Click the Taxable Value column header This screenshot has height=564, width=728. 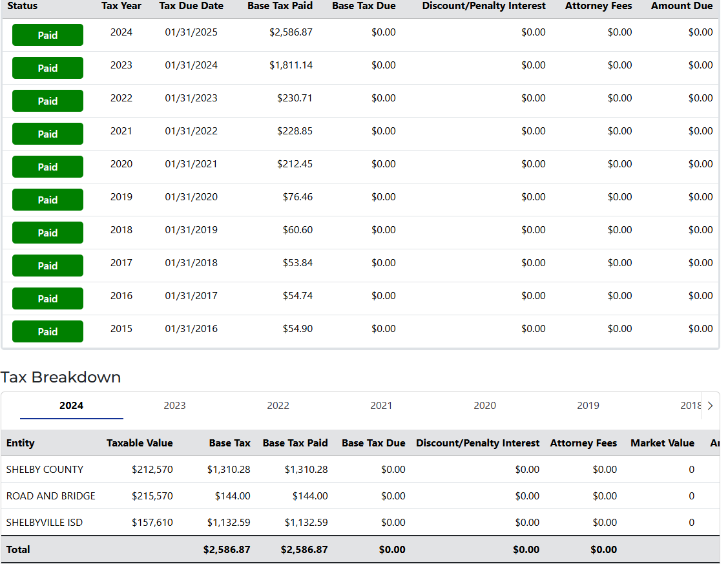(x=140, y=443)
